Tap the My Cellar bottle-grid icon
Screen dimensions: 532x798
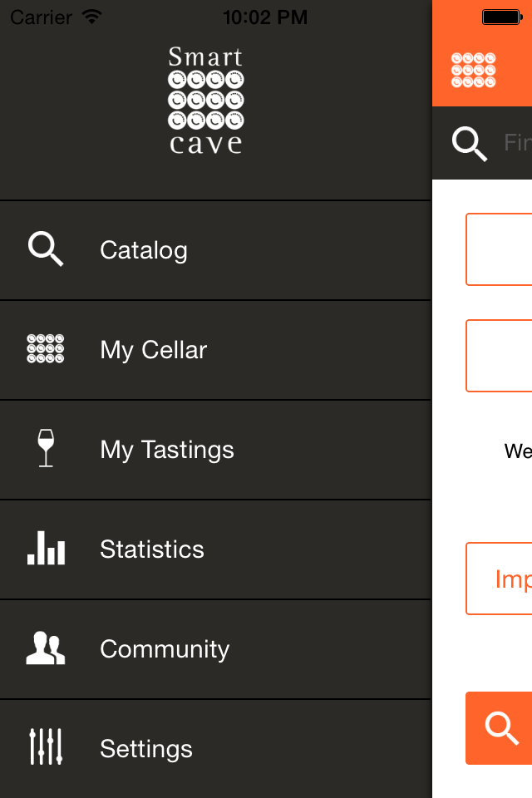coord(46,349)
